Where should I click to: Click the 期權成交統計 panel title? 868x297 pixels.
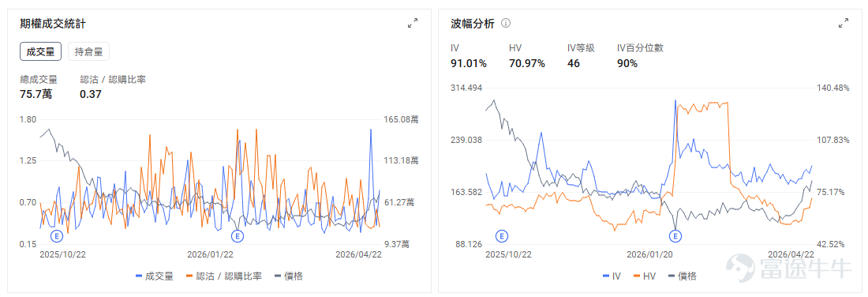(52, 24)
